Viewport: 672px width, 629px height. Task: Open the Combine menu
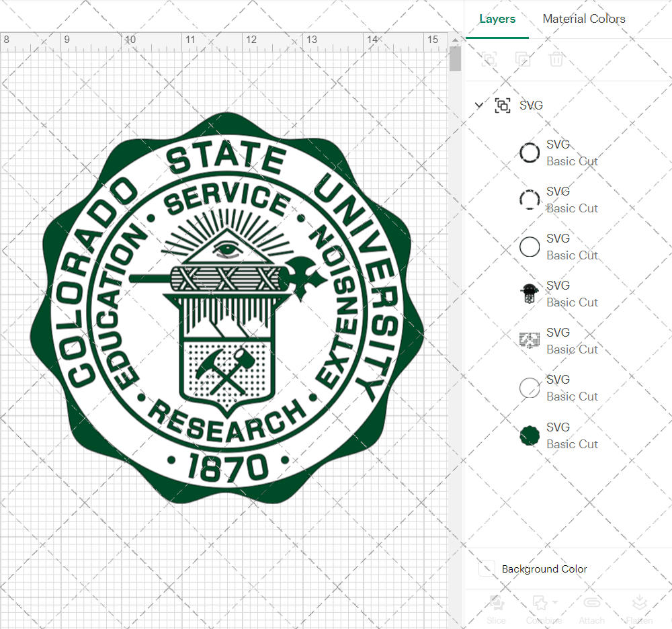point(544,609)
